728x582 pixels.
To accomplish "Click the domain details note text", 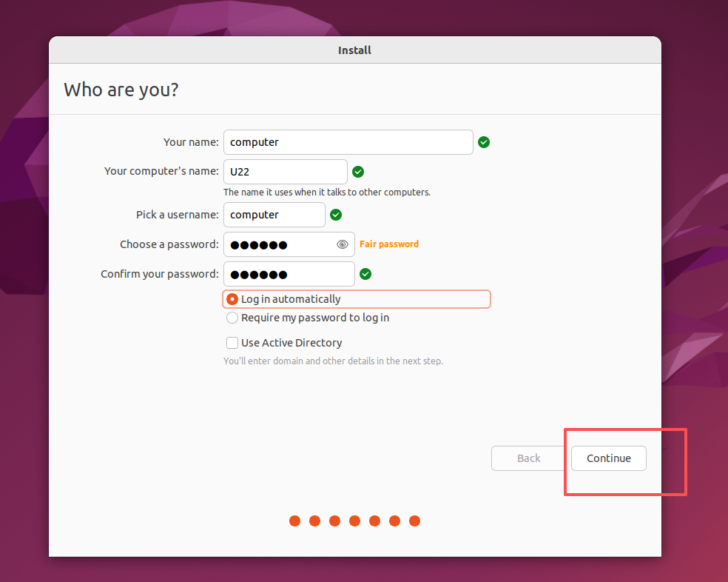I will click(334, 361).
